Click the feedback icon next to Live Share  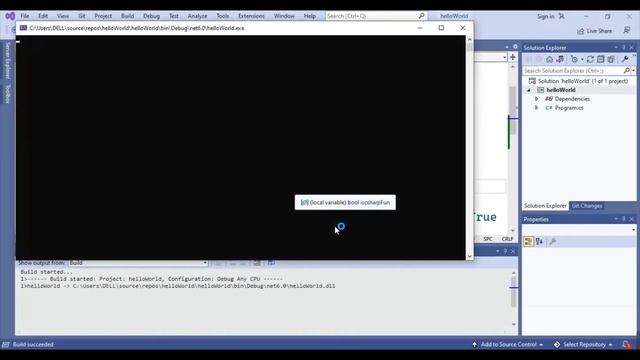(x=627, y=31)
